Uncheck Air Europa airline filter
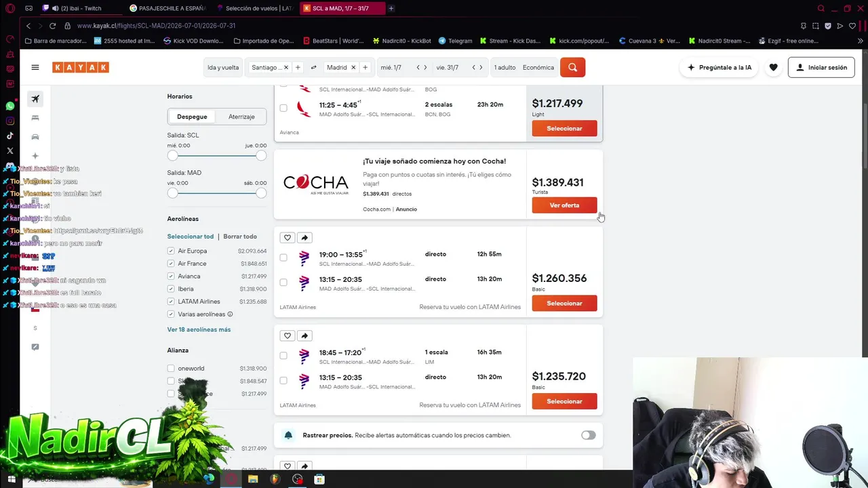Image resolution: width=868 pixels, height=488 pixels. tap(171, 251)
